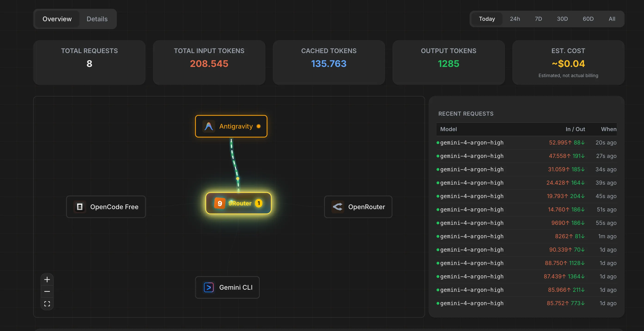Select the 30D time range
The image size is (644, 331).
562,19
